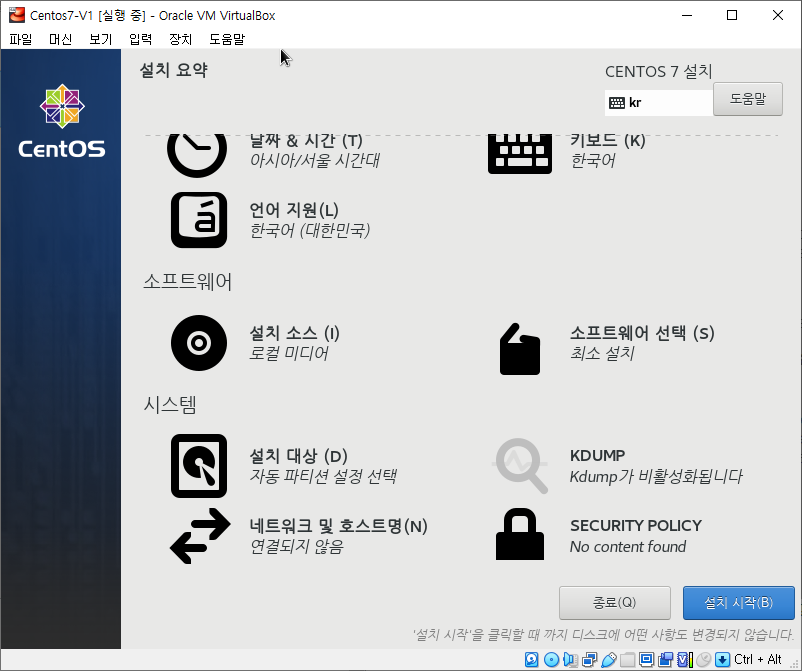Open software selection package icon

tap(520, 349)
